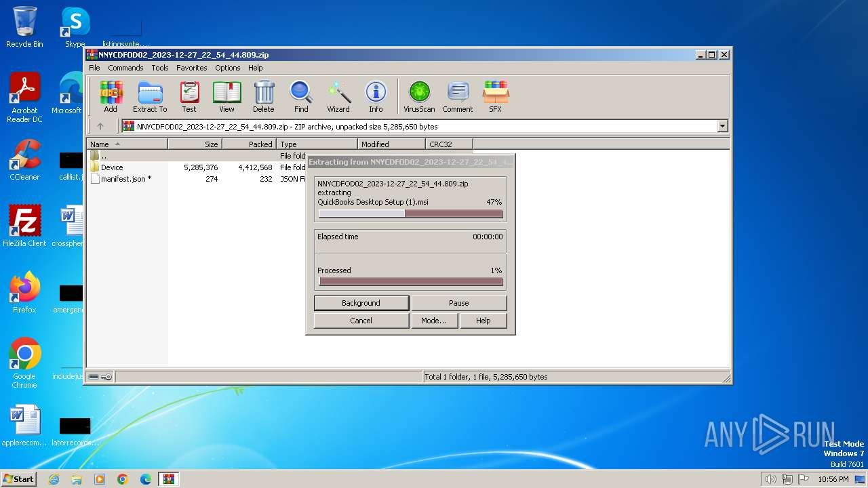Open the applerecom Word document icon
The image size is (868, 488).
click(24, 426)
